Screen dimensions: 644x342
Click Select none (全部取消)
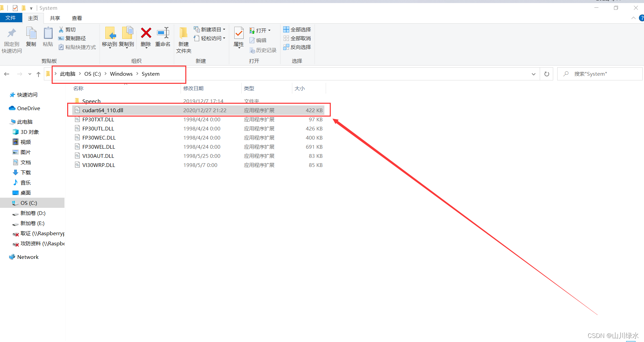297,38
